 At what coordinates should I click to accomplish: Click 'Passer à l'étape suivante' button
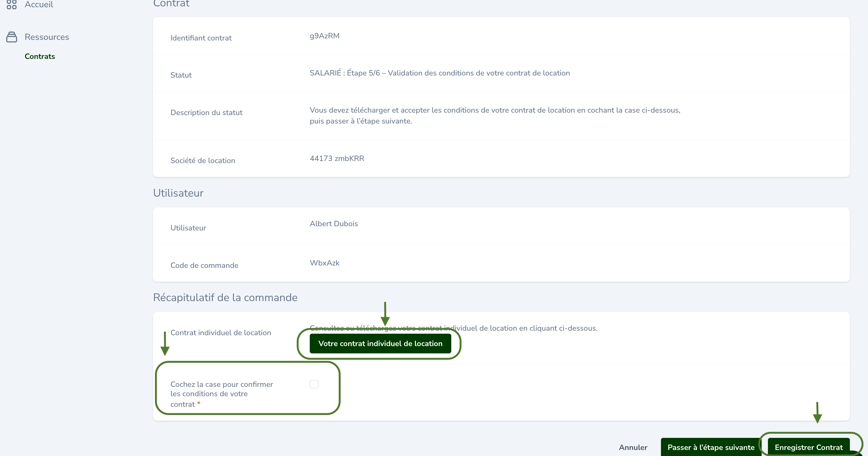(711, 447)
